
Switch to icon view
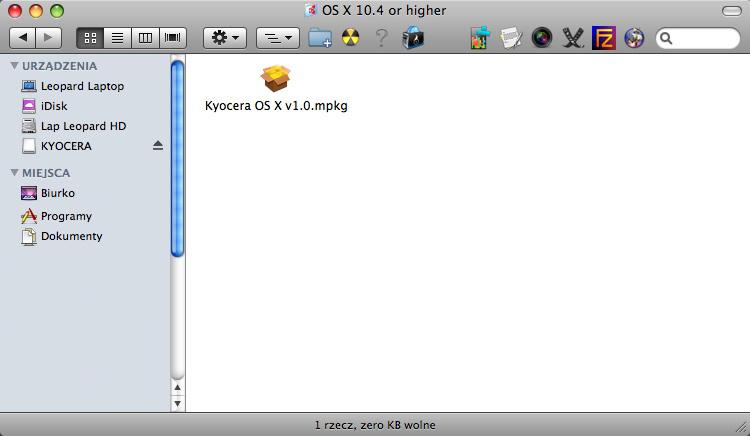90,38
